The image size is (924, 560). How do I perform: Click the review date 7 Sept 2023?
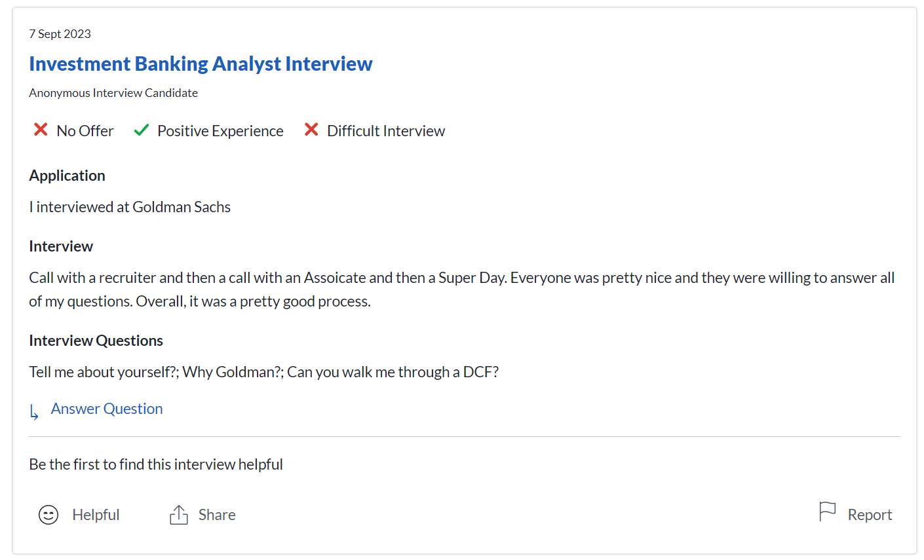tap(60, 33)
